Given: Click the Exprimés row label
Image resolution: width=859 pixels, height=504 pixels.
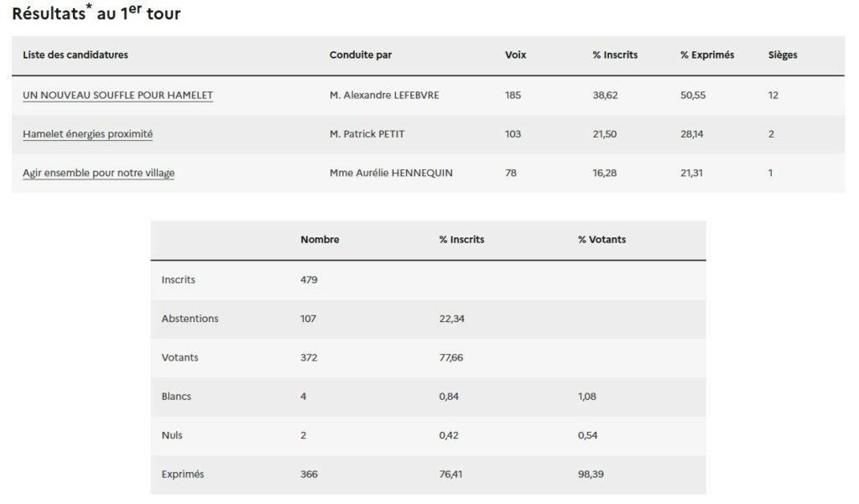Looking at the screenshot, I should tap(183, 475).
